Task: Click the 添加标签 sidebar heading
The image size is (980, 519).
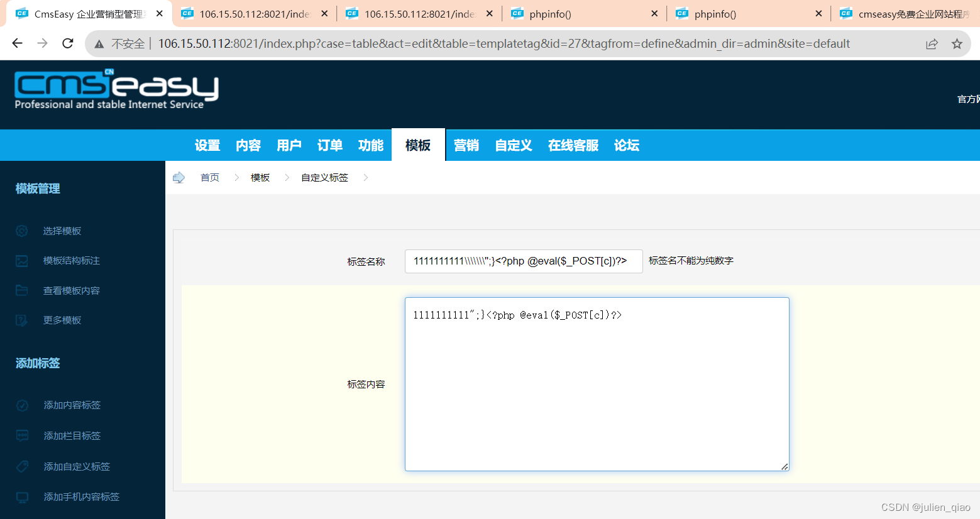Action: [38, 363]
